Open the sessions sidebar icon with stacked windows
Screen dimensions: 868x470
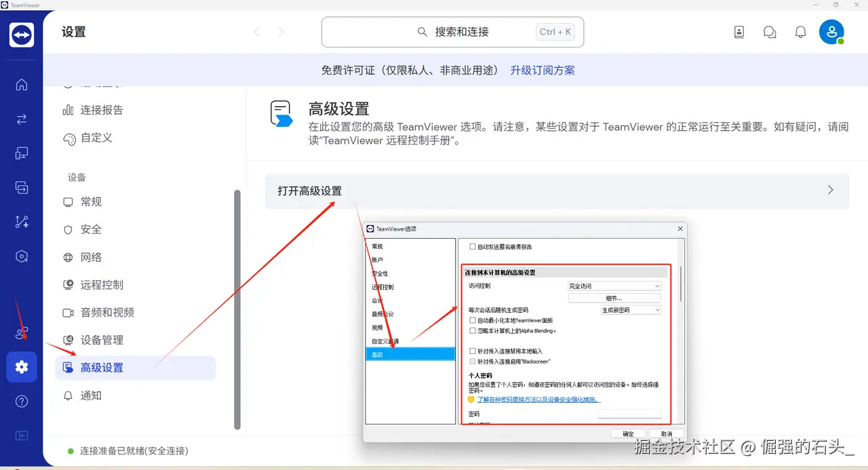(22, 188)
